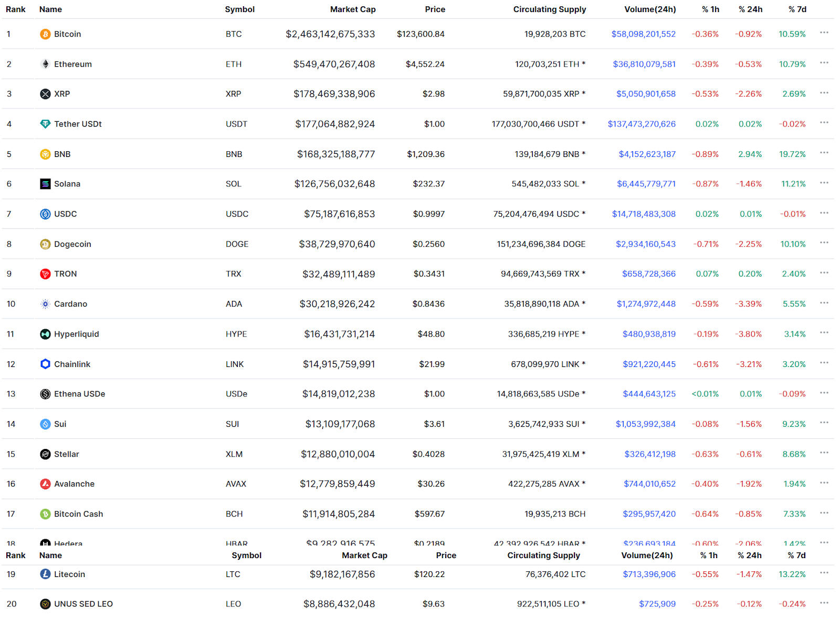Click the Avalanche red logo icon
The width and height of the screenshot is (840, 618).
click(45, 484)
